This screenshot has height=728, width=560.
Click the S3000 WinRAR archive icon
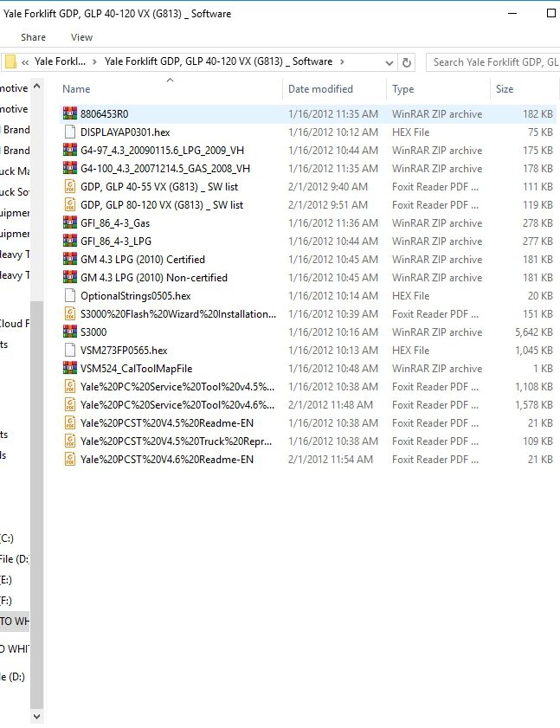pyautogui.click(x=69, y=332)
